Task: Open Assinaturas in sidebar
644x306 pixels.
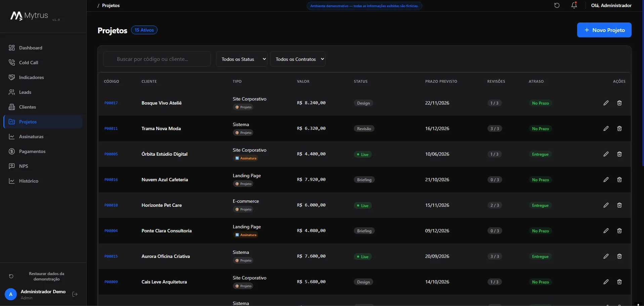Action: [43, 137]
